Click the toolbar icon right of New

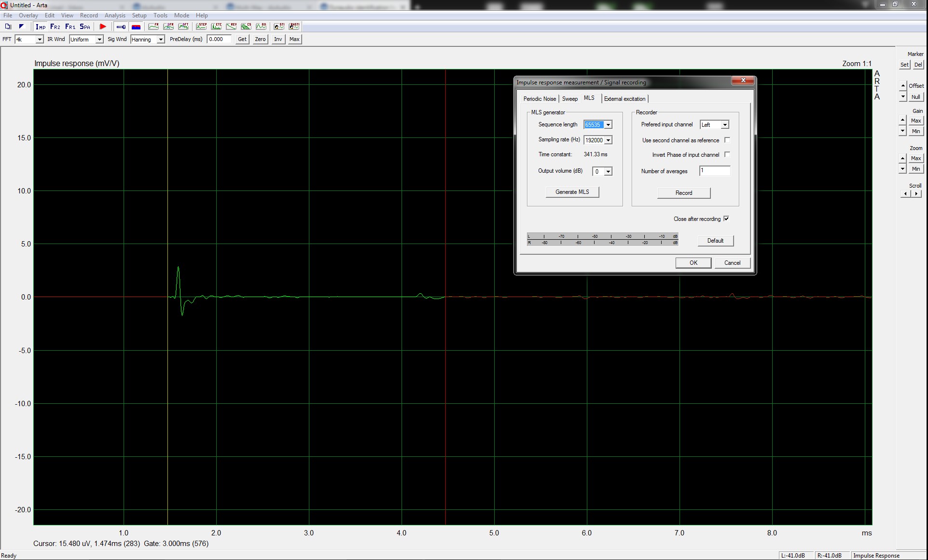21,27
